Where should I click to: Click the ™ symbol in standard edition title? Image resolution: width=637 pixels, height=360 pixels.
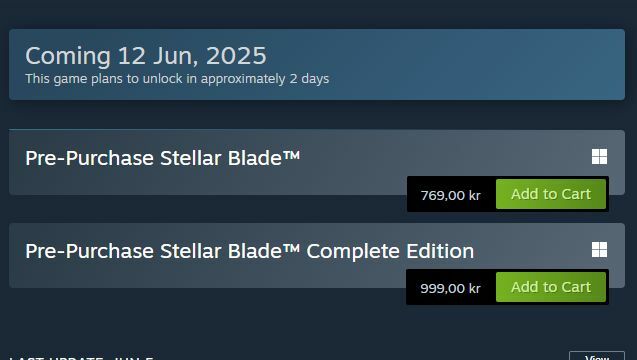[291, 155]
